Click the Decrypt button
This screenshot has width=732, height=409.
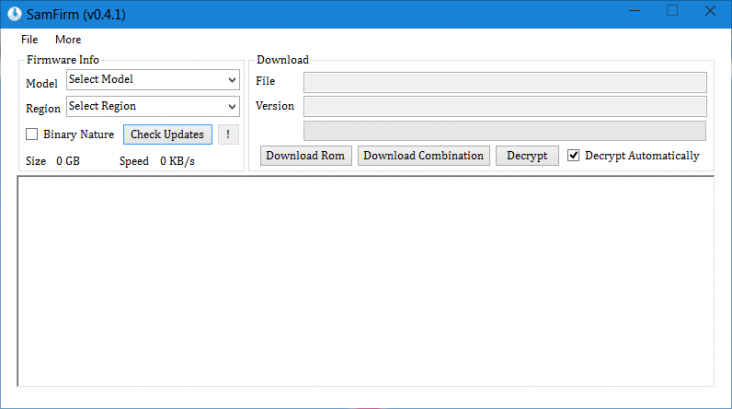coord(527,155)
